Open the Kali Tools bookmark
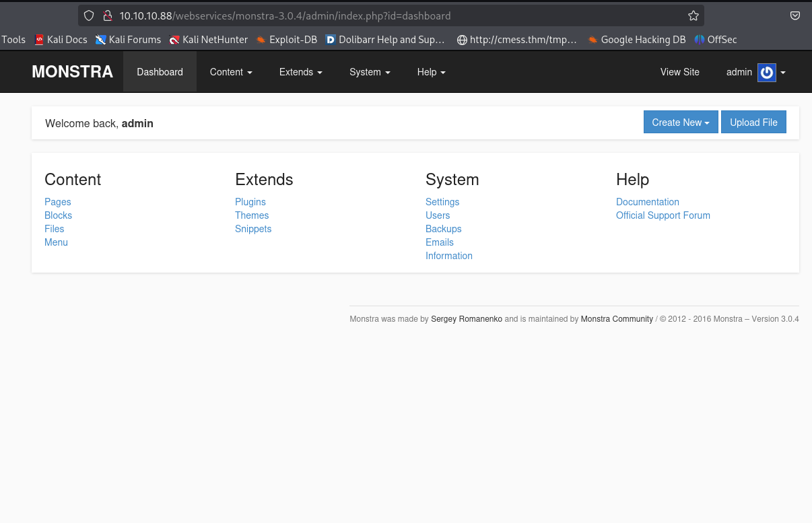The height and width of the screenshot is (523, 812). coord(13,40)
